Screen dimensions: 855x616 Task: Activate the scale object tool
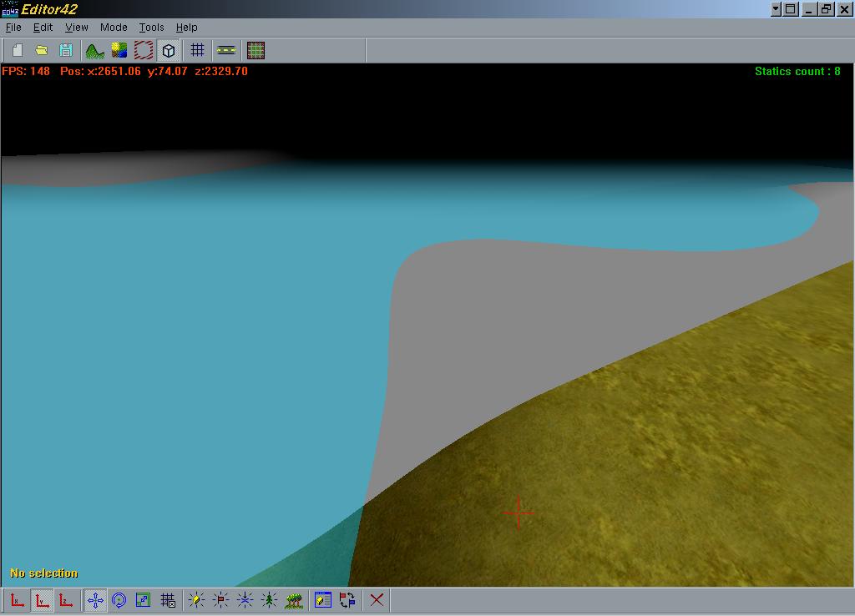click(143, 601)
